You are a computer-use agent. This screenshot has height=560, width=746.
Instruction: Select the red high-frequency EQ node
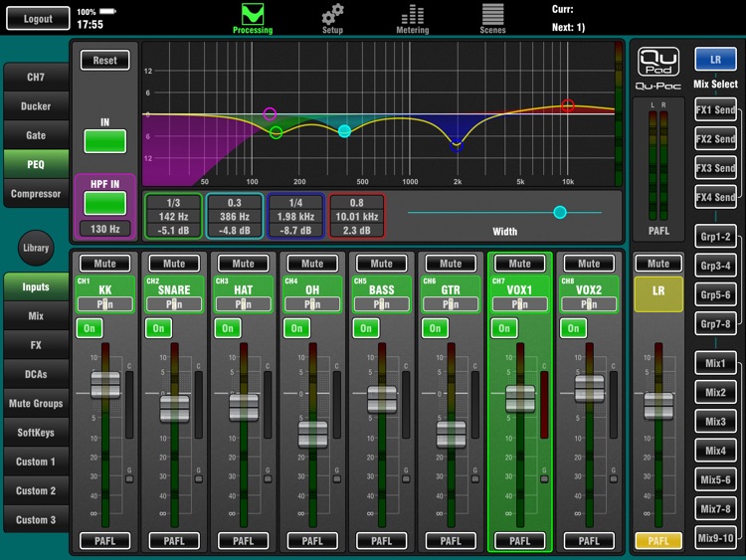click(568, 104)
